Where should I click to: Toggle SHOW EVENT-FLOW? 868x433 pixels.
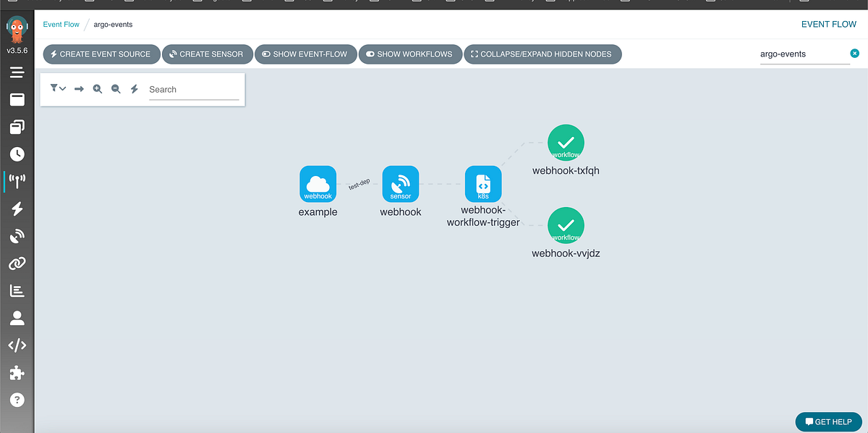click(305, 54)
